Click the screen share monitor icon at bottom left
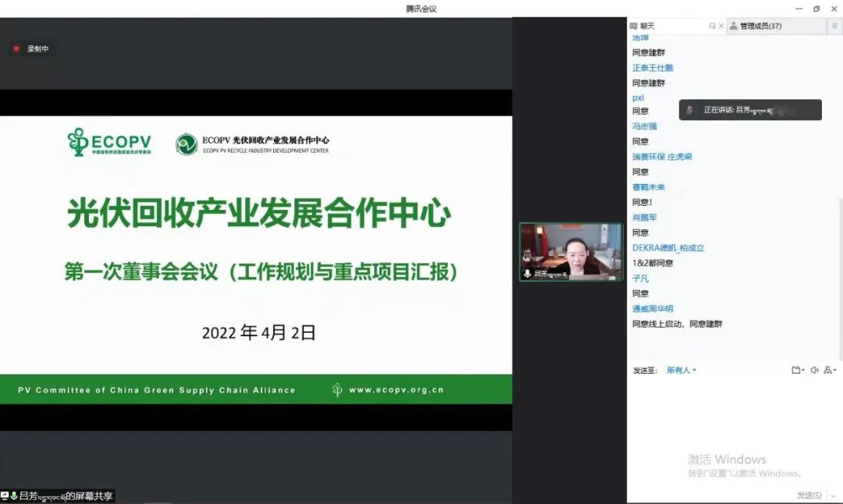Screen dimensions: 843x504 point(5,495)
